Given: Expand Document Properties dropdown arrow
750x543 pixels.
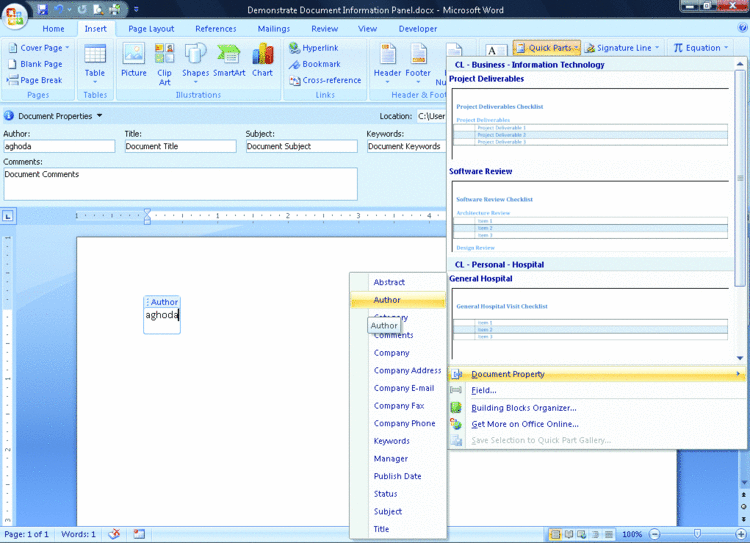Looking at the screenshot, I should click(99, 116).
